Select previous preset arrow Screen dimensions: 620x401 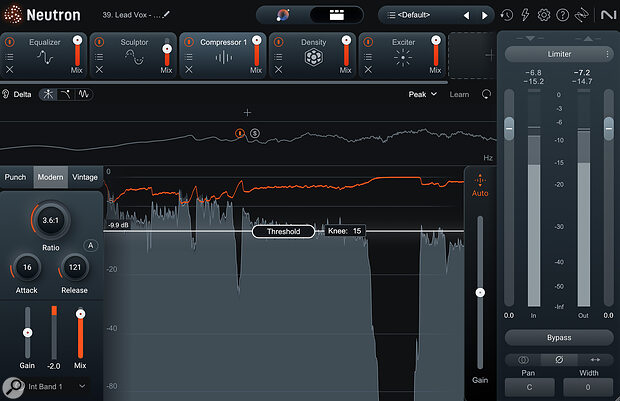(467, 15)
